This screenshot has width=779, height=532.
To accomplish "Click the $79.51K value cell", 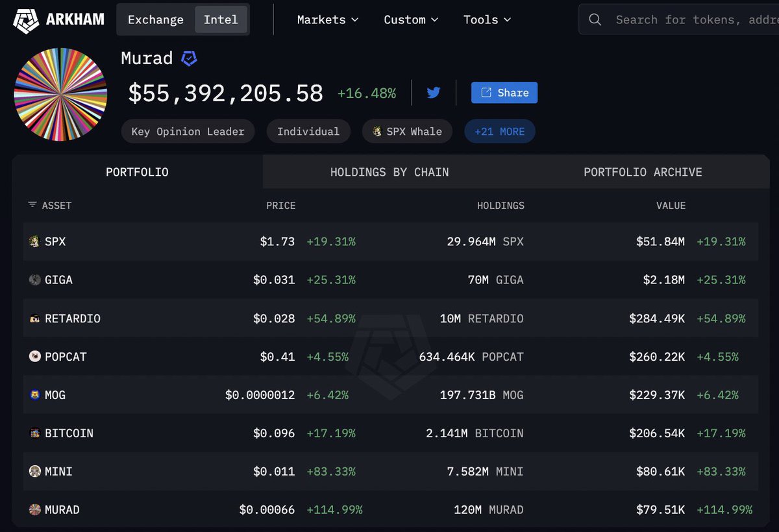I will click(x=660, y=510).
